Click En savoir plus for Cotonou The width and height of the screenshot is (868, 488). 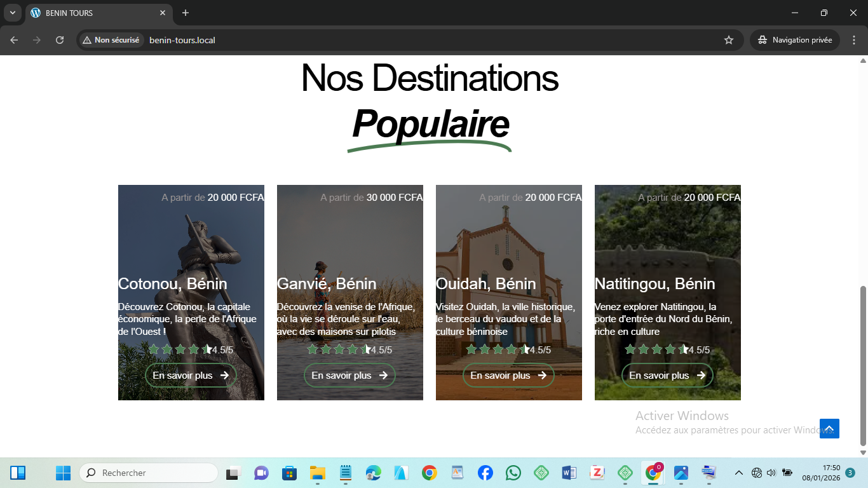coord(191,376)
